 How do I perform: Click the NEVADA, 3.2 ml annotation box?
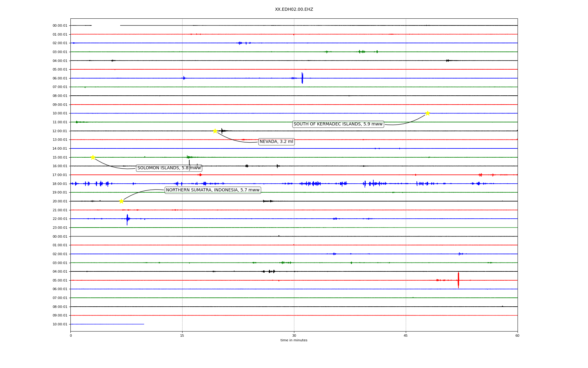[276, 142]
